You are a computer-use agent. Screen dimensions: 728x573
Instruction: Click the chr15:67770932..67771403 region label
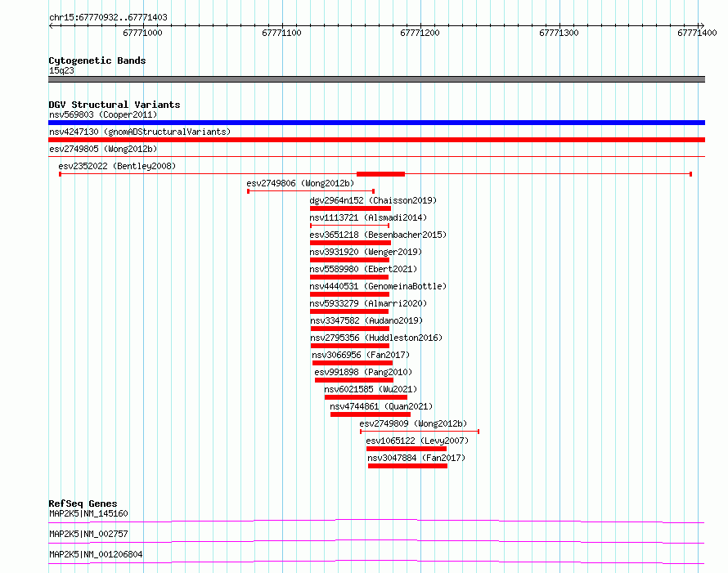point(108,17)
